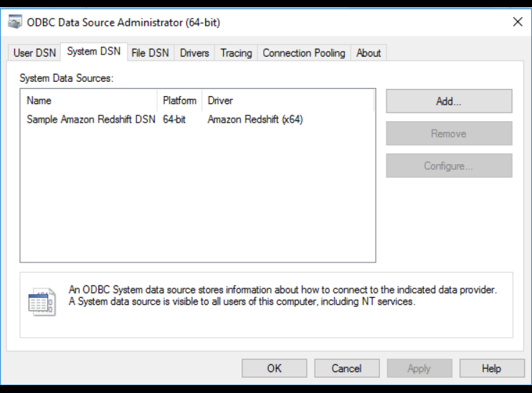The height and width of the screenshot is (393, 532).
Task: Click the data source icon in the info panel
Action: coord(42,302)
